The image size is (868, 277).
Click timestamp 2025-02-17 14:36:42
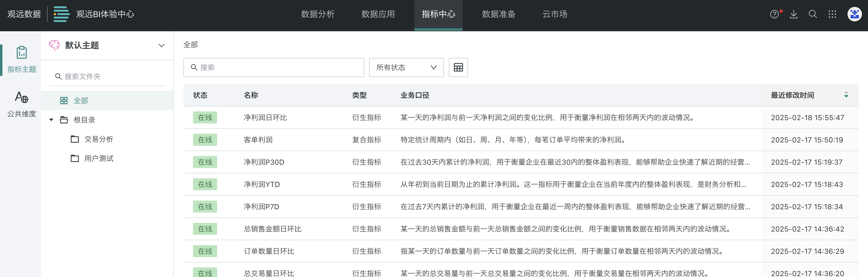click(x=807, y=229)
